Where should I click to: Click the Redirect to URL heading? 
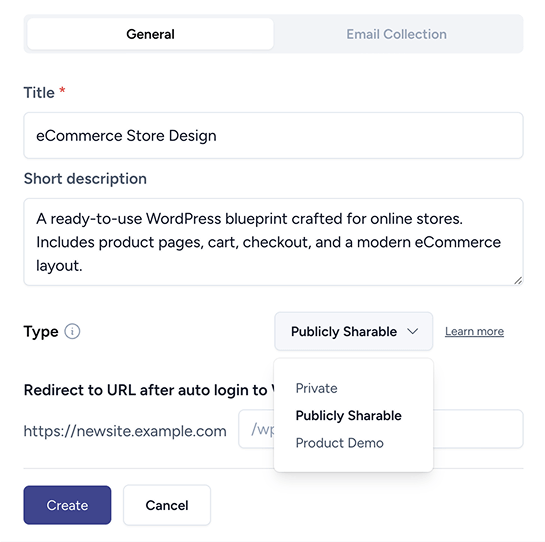coord(149,390)
